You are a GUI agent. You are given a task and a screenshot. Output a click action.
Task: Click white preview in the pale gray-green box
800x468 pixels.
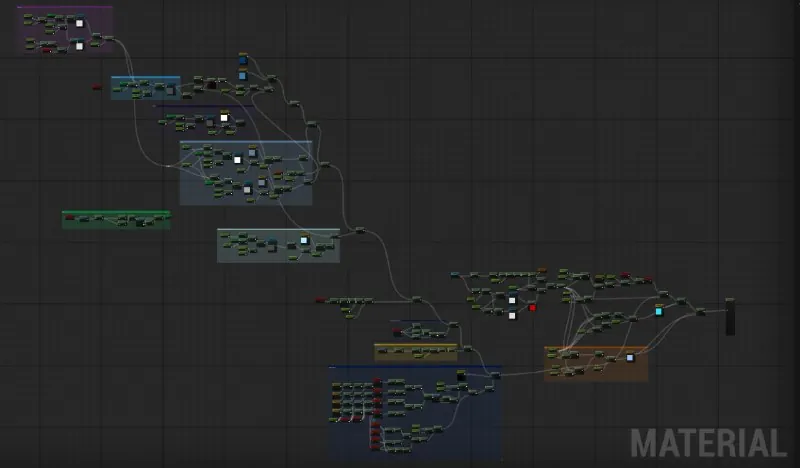(x=304, y=239)
